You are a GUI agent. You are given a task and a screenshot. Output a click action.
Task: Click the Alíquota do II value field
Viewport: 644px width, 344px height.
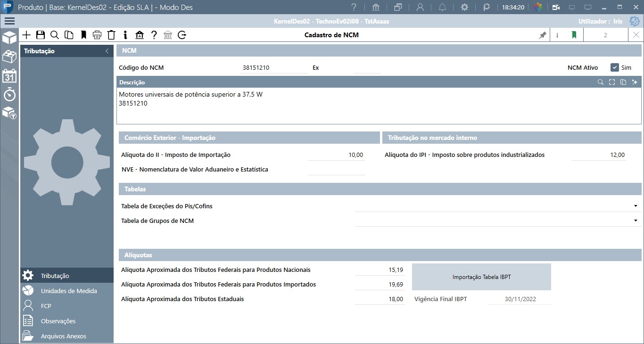[x=337, y=155]
